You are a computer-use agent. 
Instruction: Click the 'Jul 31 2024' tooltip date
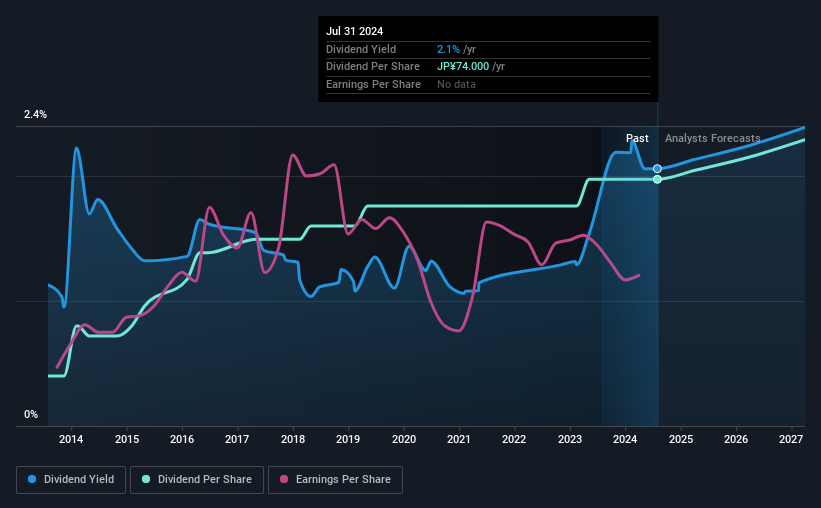(354, 31)
